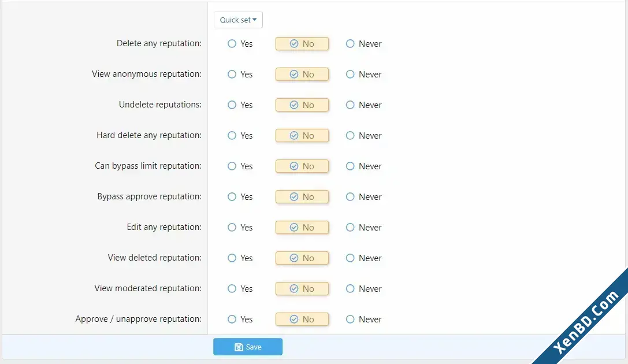This screenshot has height=364, width=628.
Task: Click the floppy disk icon on Save
Action: [x=239, y=347]
